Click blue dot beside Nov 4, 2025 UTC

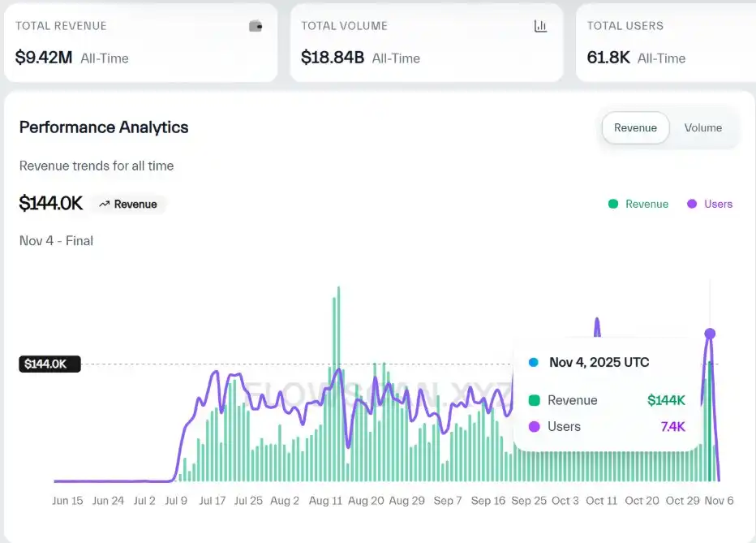click(x=533, y=363)
